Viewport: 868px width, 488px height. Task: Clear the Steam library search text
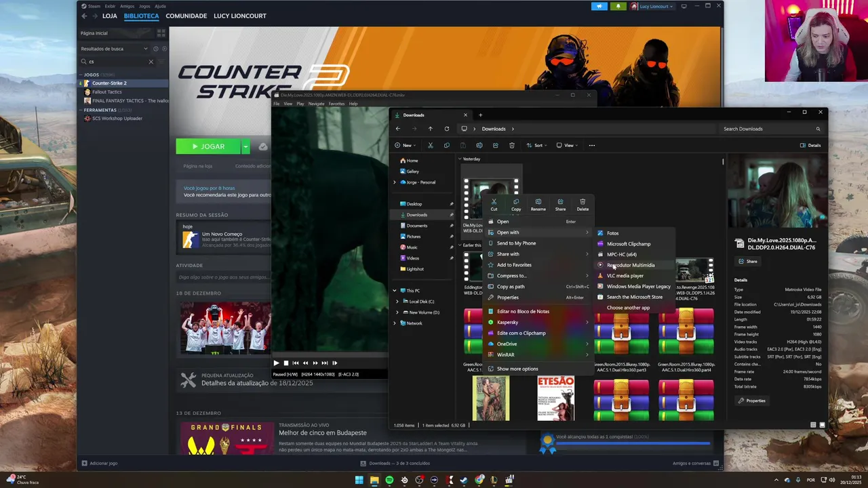(151, 62)
